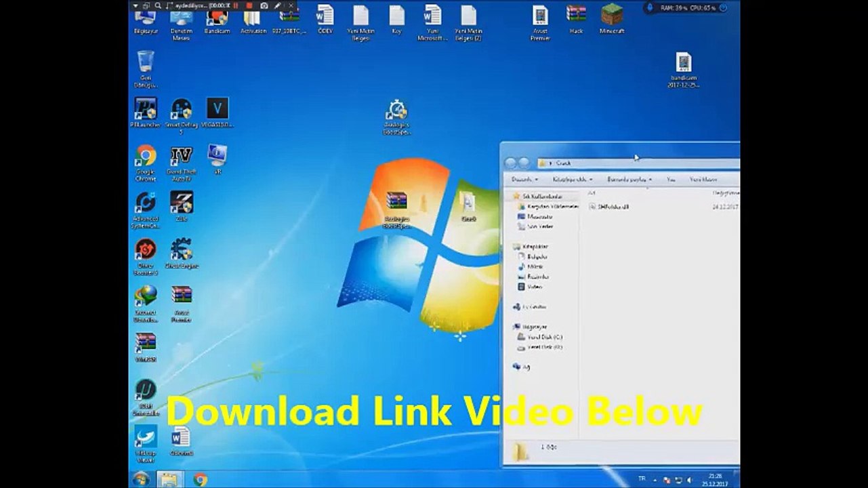The image size is (868, 488).
Task: Launch Internet Download Manager shortcut
Action: pos(145,304)
